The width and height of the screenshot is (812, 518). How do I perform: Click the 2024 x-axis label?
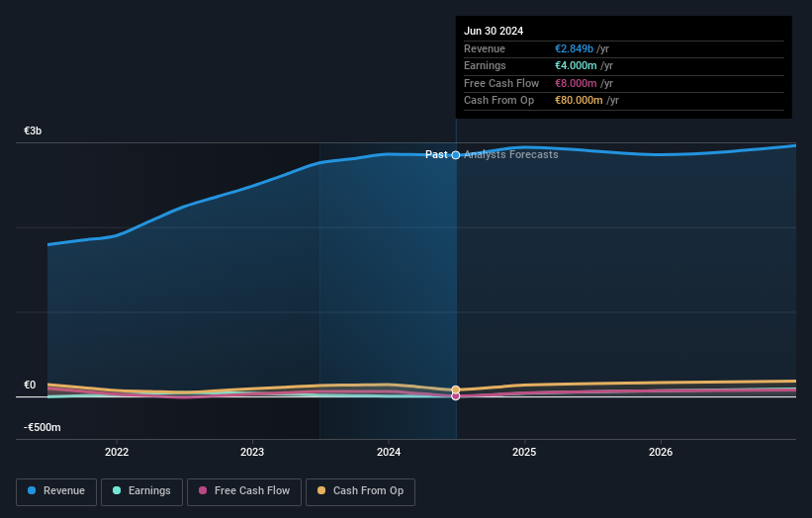click(x=389, y=452)
